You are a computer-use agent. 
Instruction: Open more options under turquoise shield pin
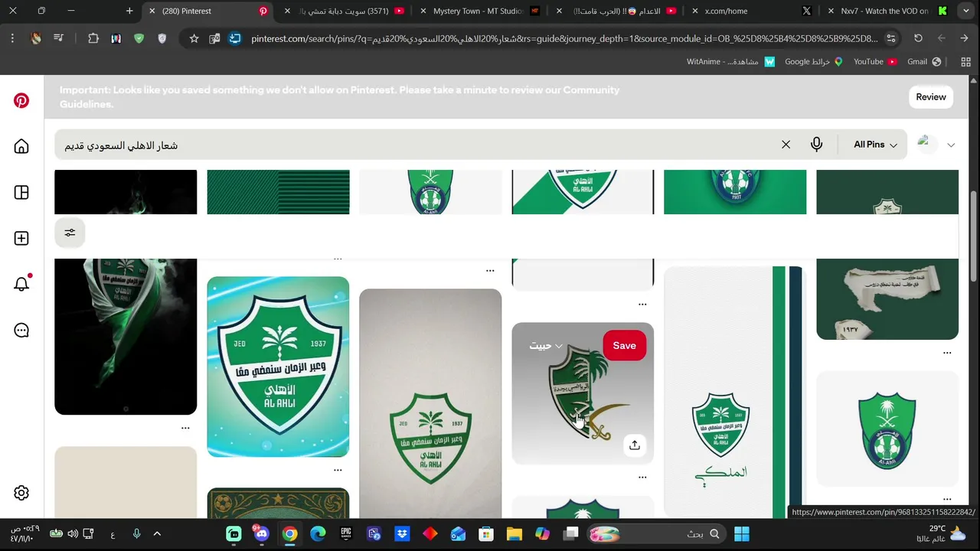click(x=338, y=470)
